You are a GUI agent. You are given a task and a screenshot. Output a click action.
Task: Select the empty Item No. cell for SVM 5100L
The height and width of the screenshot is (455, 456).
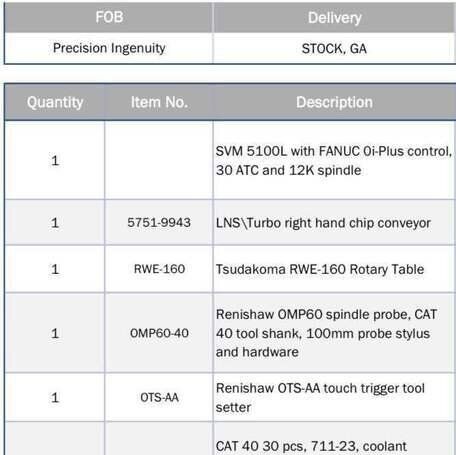pos(159,160)
